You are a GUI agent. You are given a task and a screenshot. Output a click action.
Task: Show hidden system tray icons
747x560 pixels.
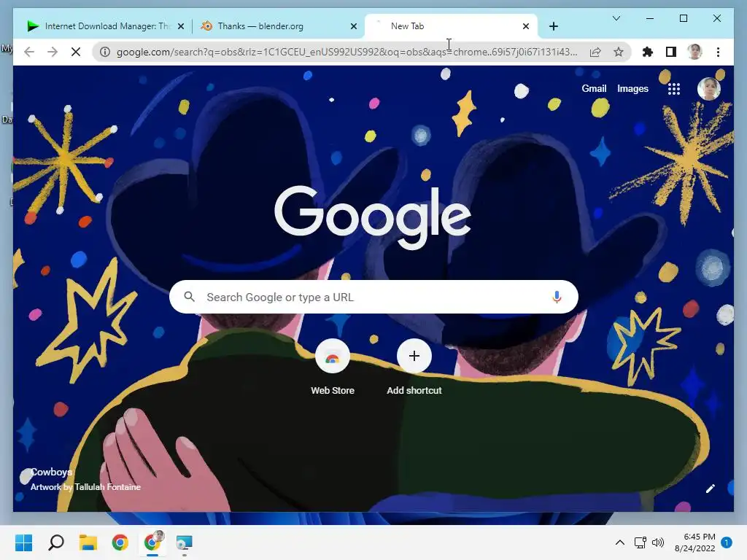click(620, 542)
